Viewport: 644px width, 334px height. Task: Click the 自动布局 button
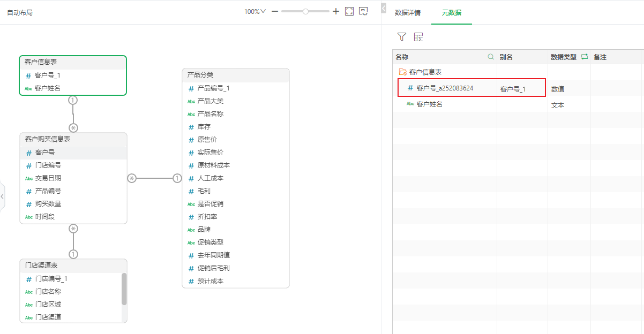click(x=20, y=12)
